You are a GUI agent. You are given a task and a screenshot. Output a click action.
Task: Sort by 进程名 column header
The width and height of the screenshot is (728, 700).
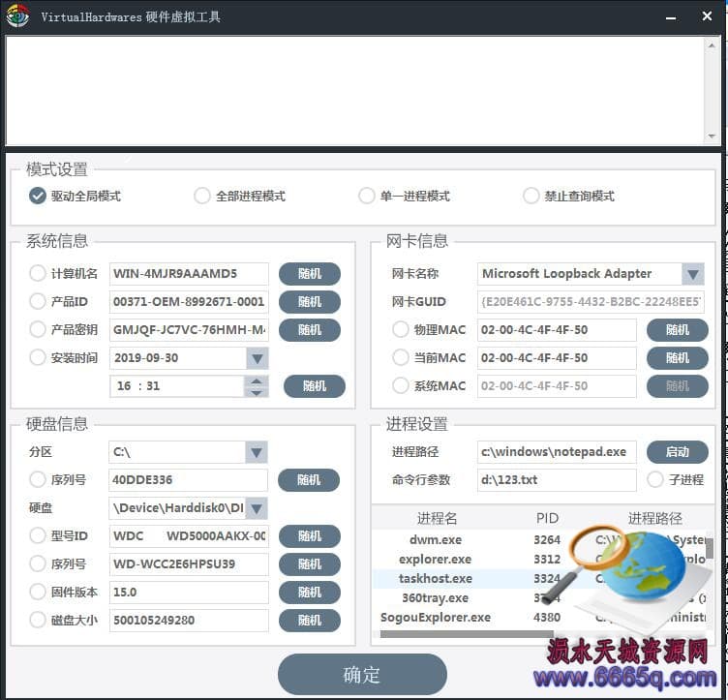click(x=437, y=518)
